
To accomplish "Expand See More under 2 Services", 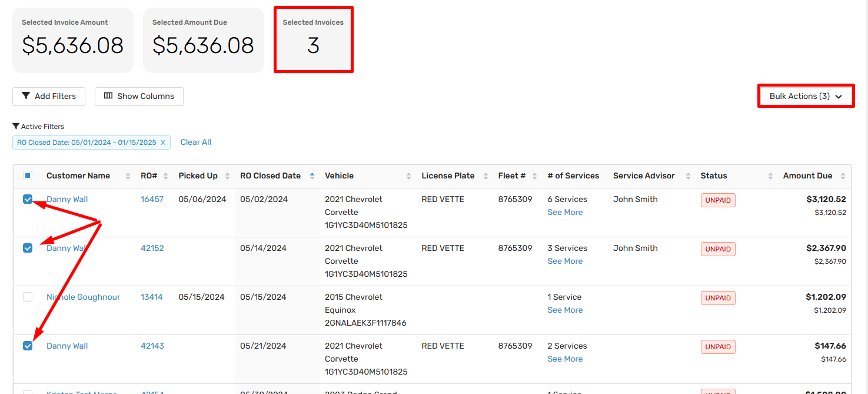I will 565,359.
